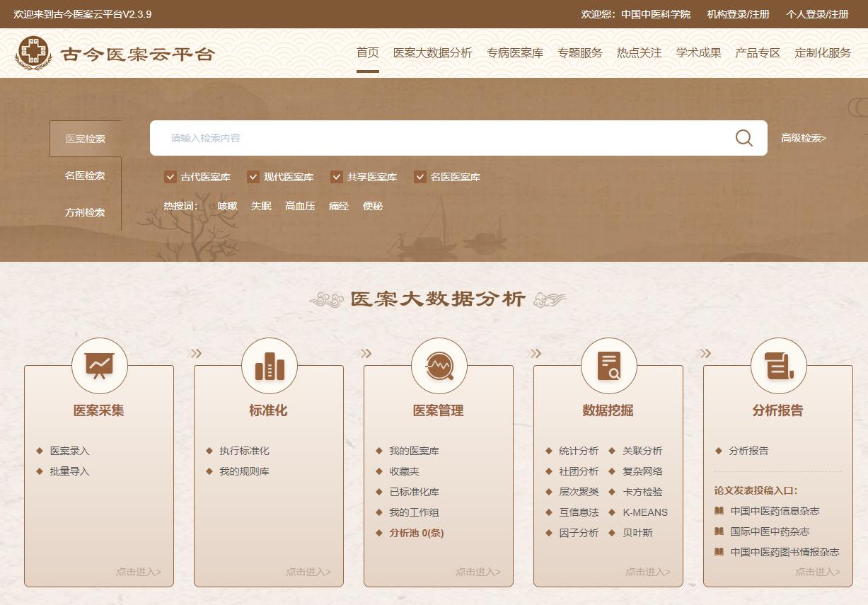The image size is (868, 605).
Task: Open 高级检索 advanced search
Action: coord(804,138)
